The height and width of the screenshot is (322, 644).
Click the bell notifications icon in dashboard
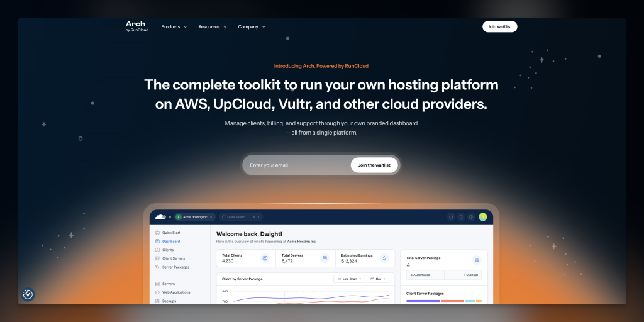click(x=461, y=217)
